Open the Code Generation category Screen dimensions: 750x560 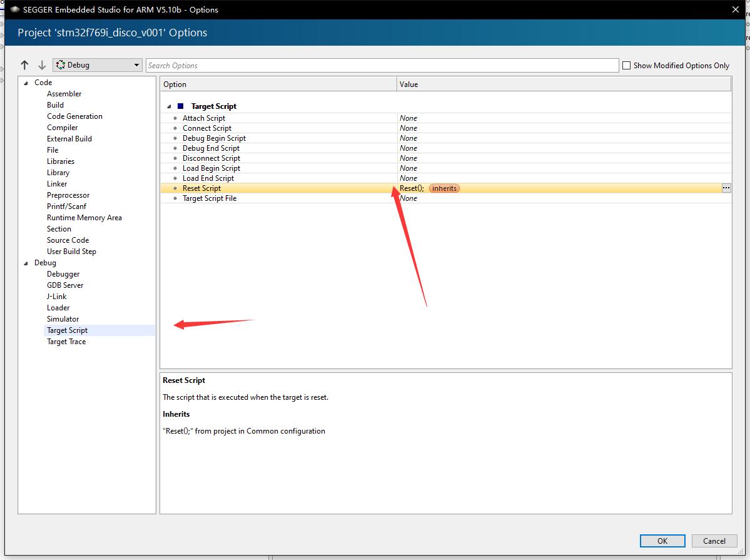point(74,116)
